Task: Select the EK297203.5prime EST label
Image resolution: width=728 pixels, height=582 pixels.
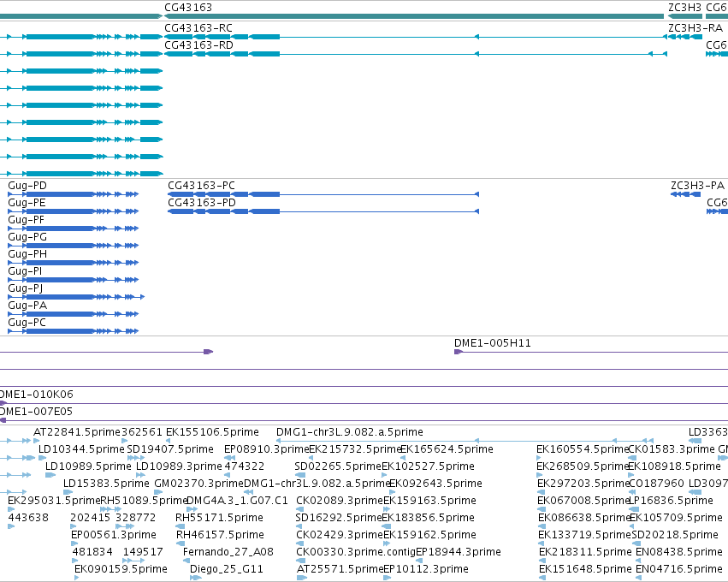Action: pos(583,484)
